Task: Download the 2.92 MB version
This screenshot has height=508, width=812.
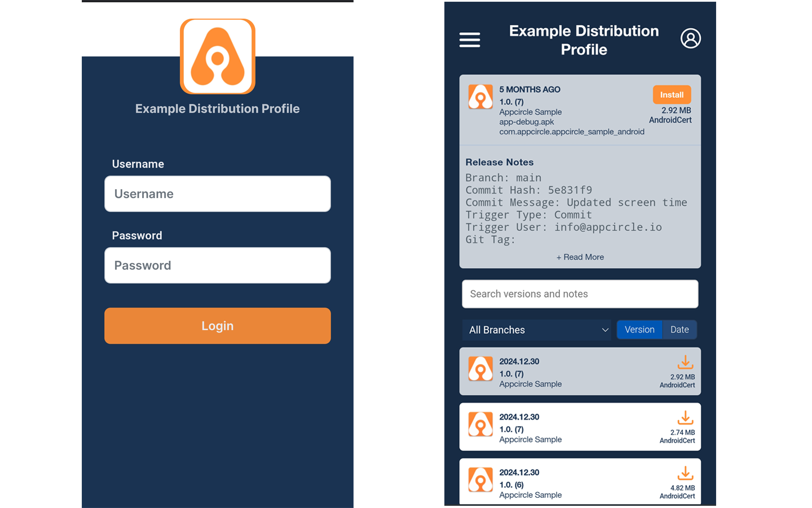Action: [685, 362]
